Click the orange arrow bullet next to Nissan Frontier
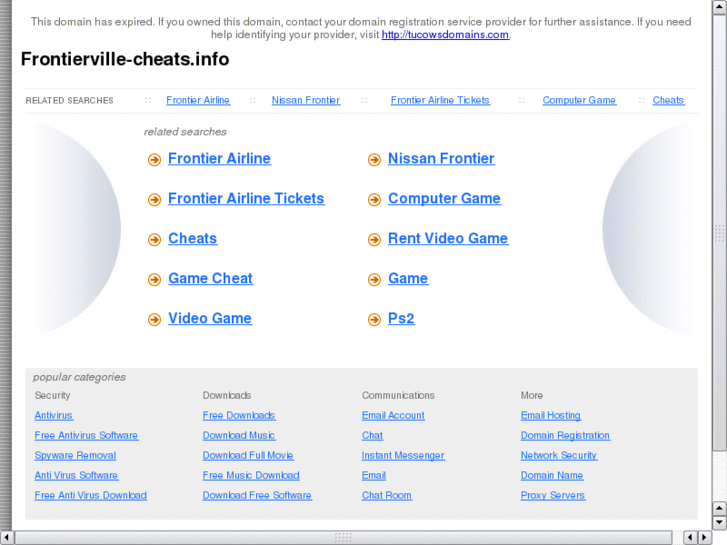The height and width of the screenshot is (545, 727). coord(374,160)
